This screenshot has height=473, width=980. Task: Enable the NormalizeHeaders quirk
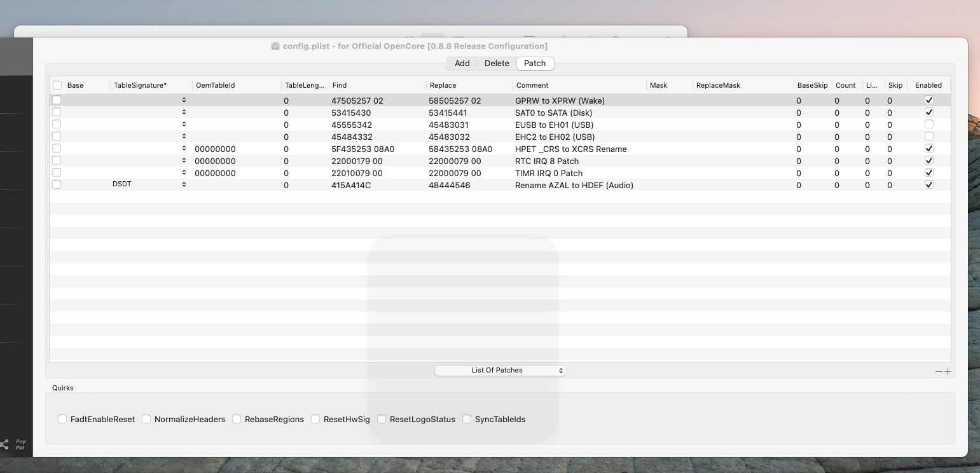tap(146, 419)
